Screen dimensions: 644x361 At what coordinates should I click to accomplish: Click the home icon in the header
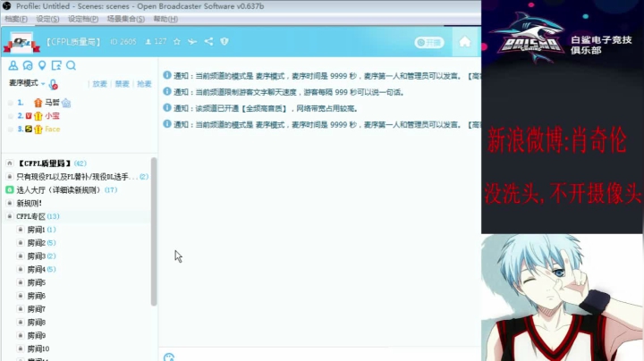click(x=465, y=42)
